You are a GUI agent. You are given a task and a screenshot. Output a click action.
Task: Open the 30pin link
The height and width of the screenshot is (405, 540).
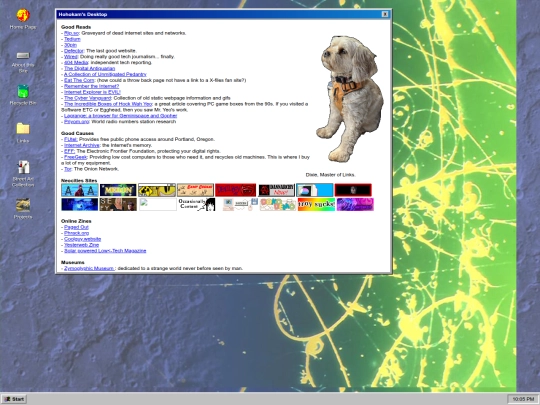pyautogui.click(x=70, y=45)
